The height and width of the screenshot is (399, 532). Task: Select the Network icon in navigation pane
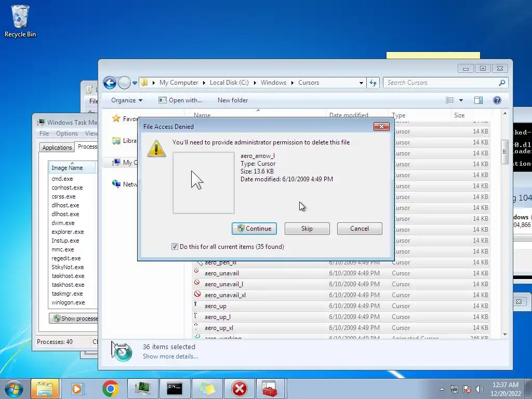[116, 184]
